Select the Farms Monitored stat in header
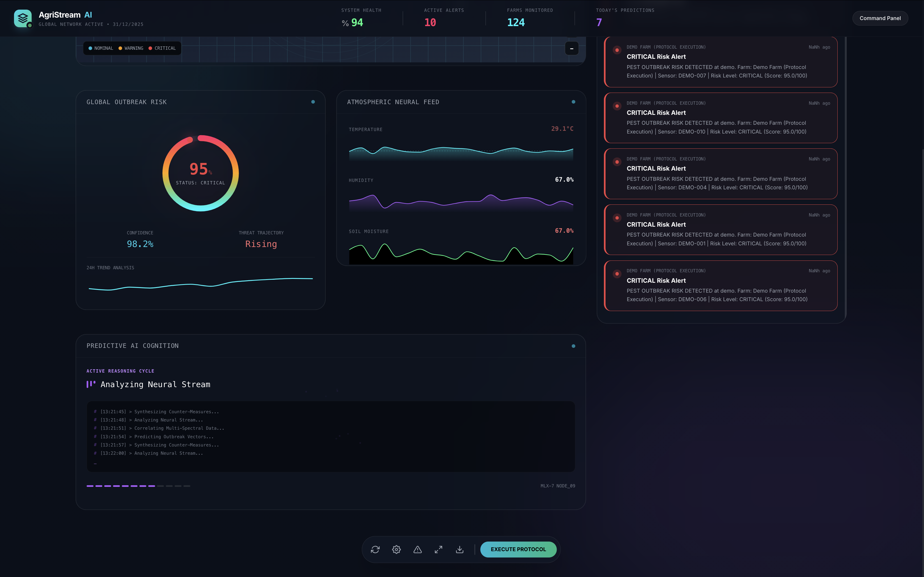Screen dimensions: 924x577 coord(529,18)
